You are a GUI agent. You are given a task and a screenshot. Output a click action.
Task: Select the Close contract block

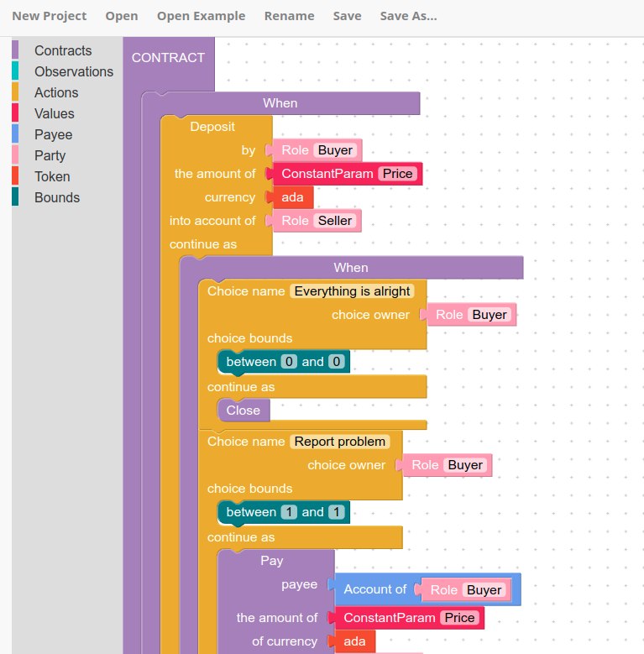[x=243, y=411]
